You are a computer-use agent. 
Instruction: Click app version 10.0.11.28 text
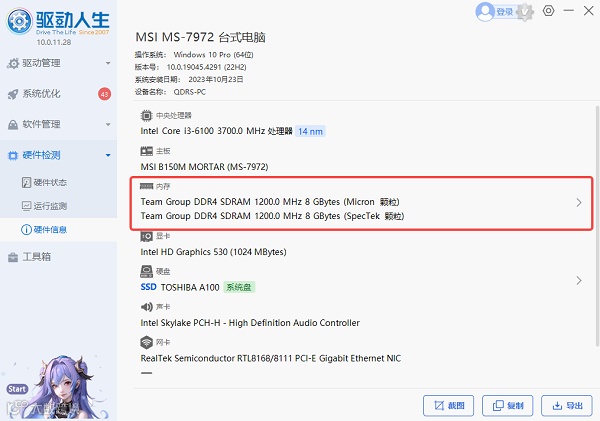tap(54, 42)
